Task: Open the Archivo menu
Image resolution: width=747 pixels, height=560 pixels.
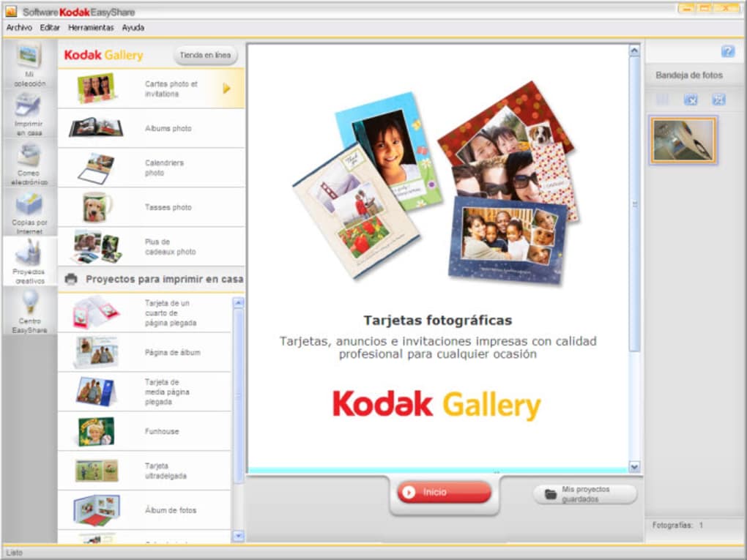Action: [x=20, y=28]
